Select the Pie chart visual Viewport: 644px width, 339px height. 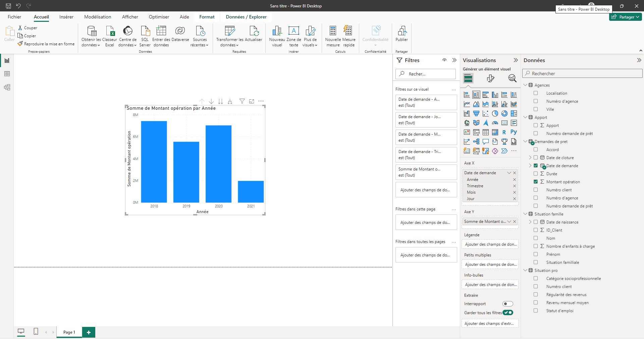(495, 113)
